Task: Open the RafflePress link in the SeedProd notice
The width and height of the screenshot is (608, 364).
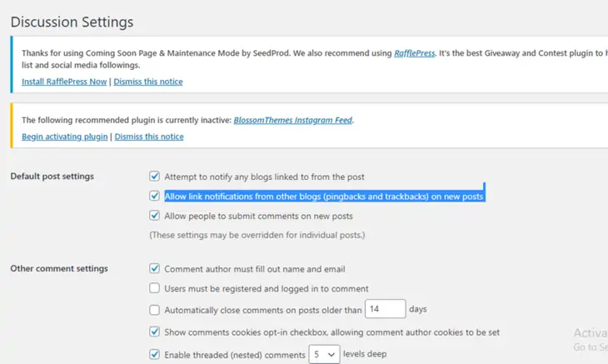Action: click(415, 53)
